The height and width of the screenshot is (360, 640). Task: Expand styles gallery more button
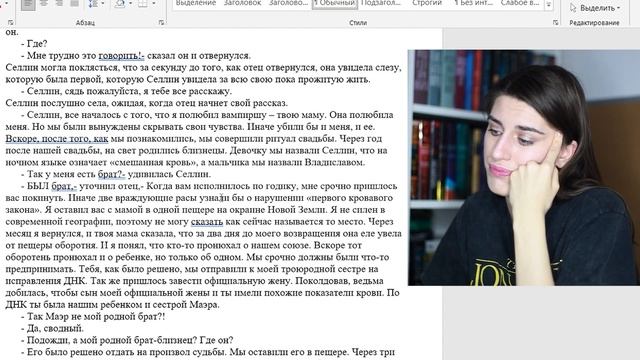(549, 5)
